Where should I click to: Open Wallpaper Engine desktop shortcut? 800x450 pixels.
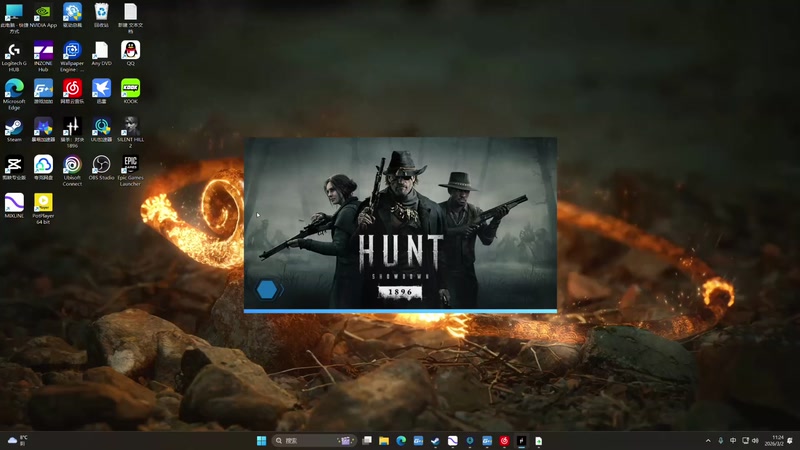coord(72,56)
